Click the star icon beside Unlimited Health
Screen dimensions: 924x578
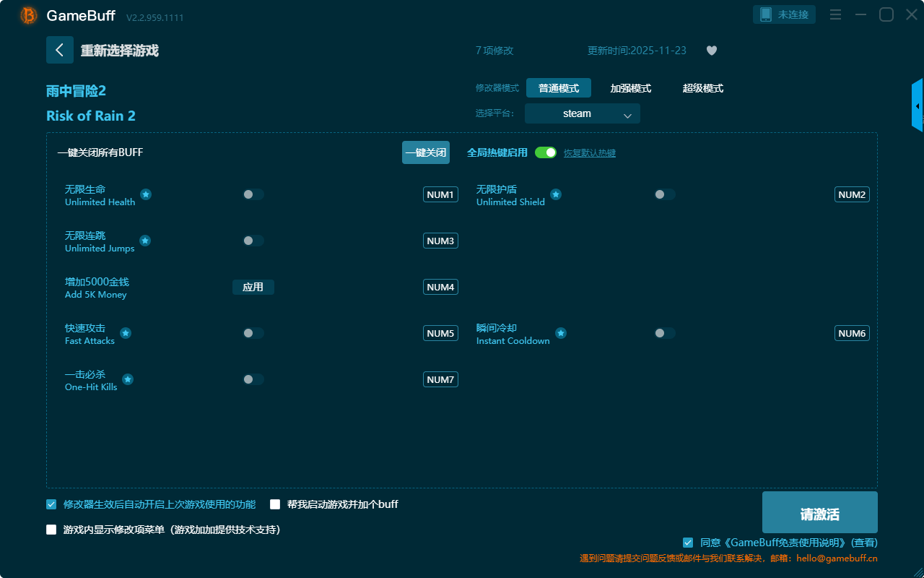(146, 194)
